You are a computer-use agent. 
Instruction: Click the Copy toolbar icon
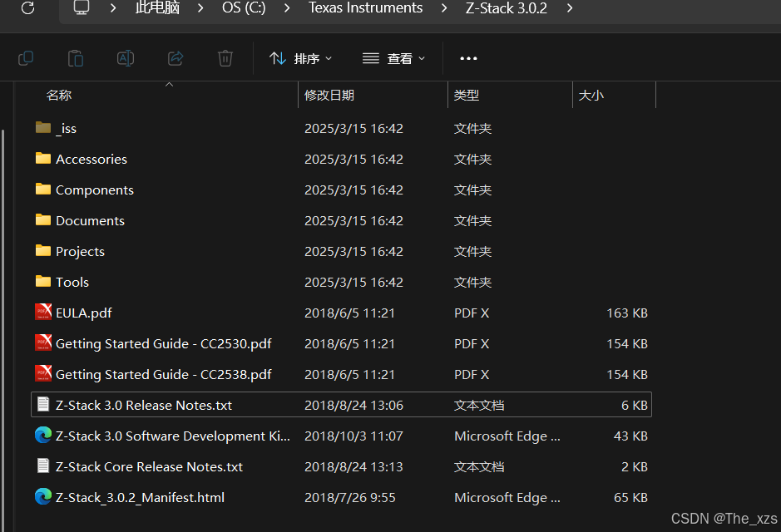coord(26,58)
